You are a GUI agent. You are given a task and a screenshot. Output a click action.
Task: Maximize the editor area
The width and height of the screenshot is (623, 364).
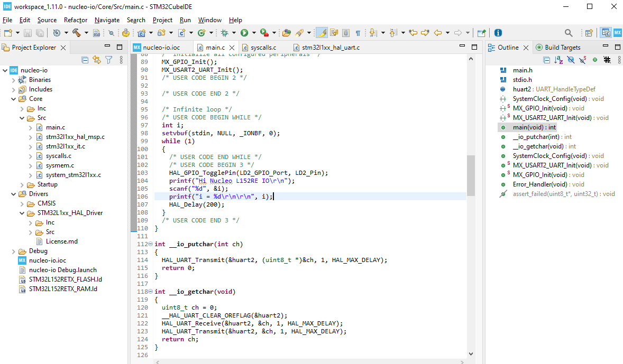pos(474,47)
